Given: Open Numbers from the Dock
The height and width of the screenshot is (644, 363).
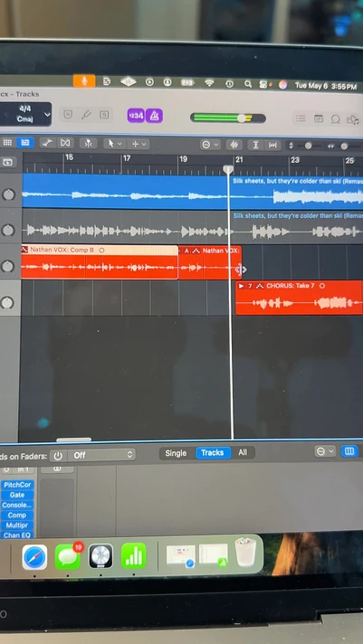Looking at the screenshot, I should pyautogui.click(x=134, y=555).
